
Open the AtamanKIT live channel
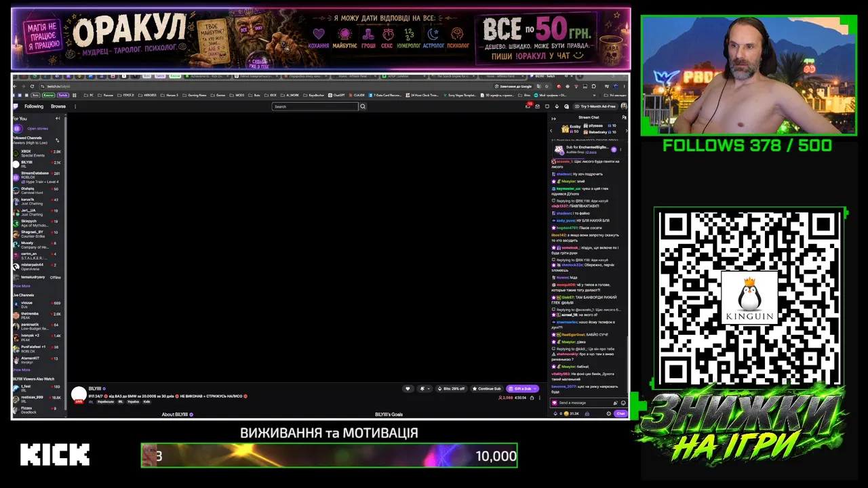[37, 360]
